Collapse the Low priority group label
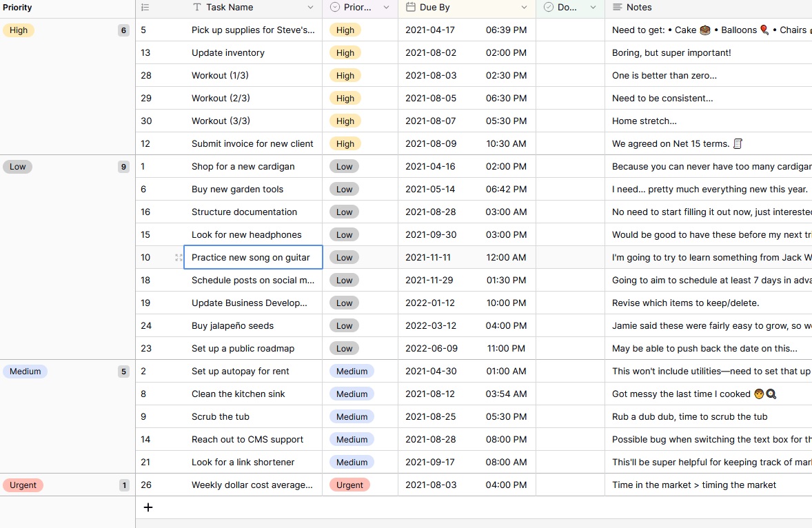812x528 pixels. point(18,167)
